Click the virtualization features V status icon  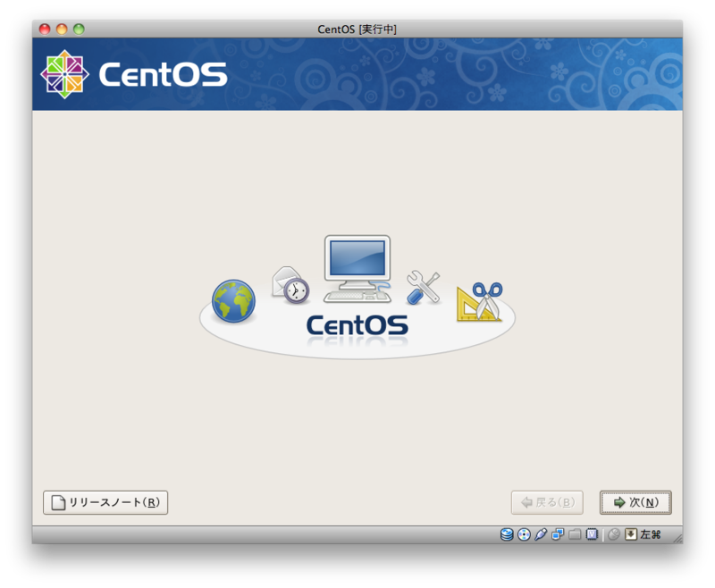(x=592, y=534)
